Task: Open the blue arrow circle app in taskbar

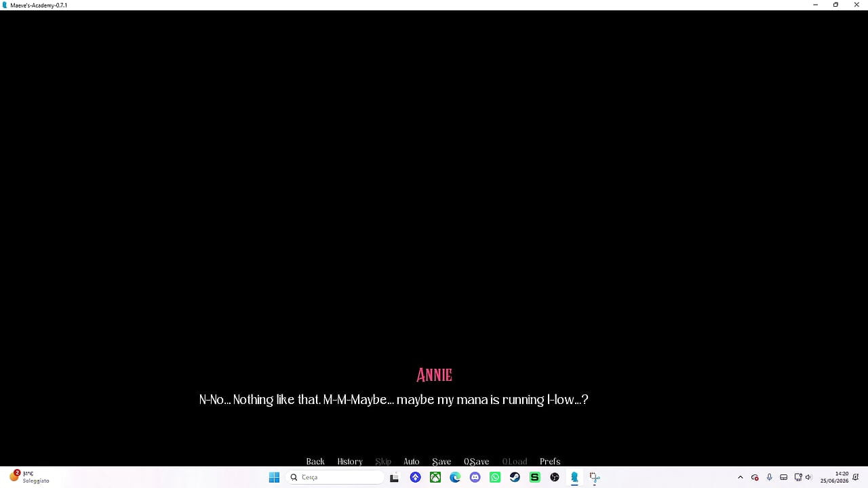Action: [415, 477]
